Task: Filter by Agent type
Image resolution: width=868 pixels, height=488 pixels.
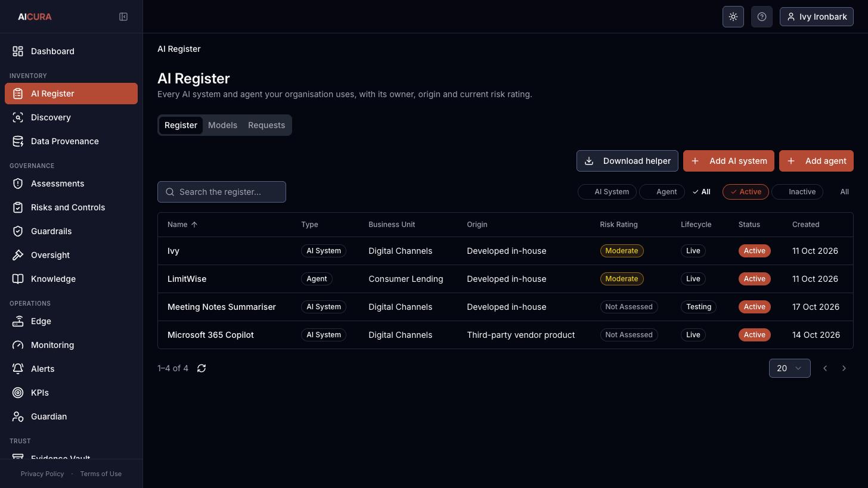Action: tap(662, 192)
